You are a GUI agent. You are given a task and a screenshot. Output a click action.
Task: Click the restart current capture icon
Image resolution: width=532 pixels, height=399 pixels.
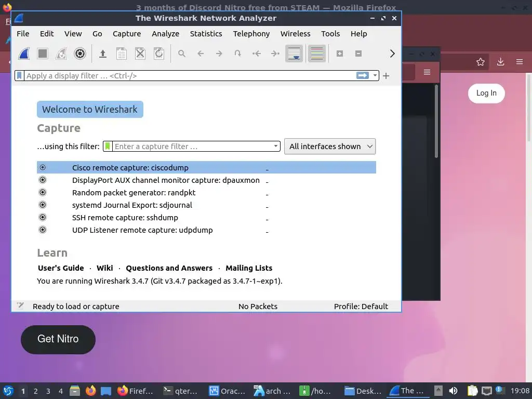[61, 54]
